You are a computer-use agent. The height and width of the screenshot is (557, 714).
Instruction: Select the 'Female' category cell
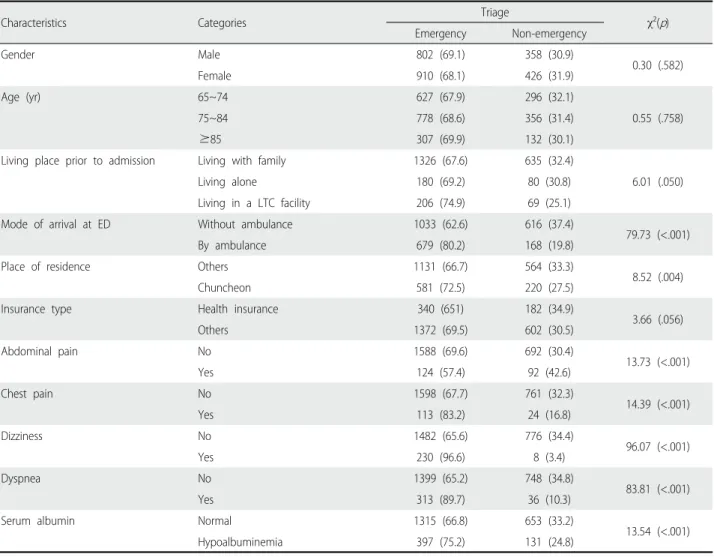coord(214,76)
